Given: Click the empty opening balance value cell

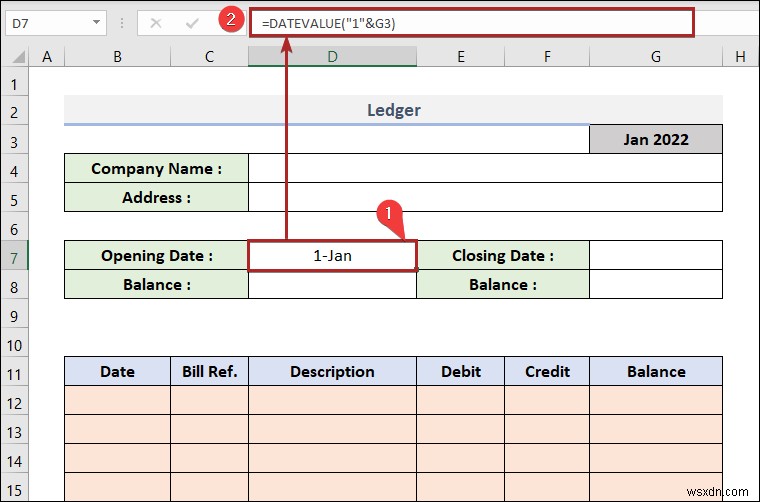Looking at the screenshot, I should tap(332, 284).
